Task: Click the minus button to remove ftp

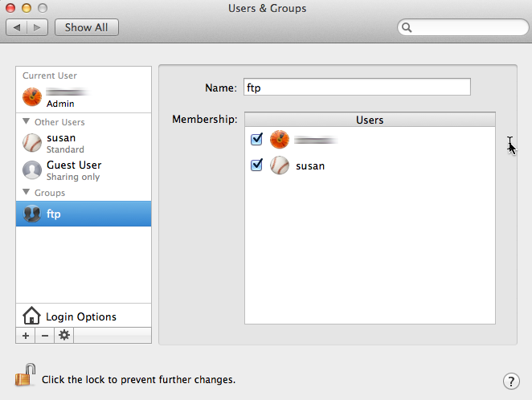Action: 45,336
